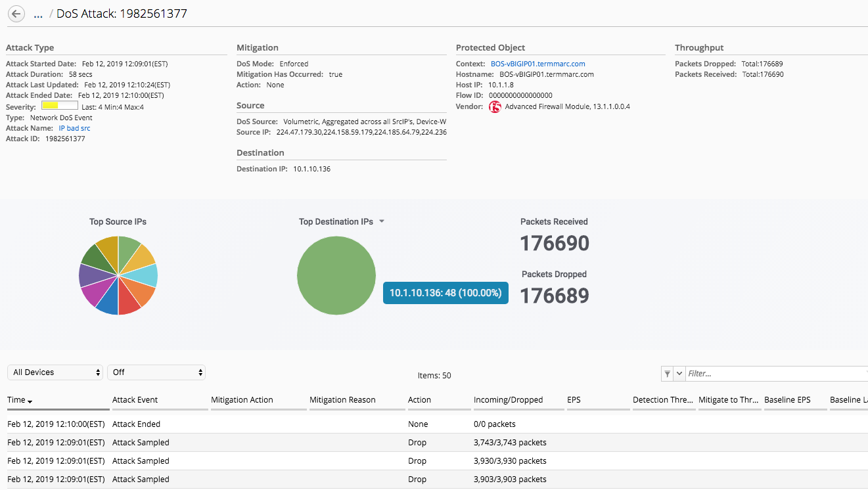Open the All Devices device selector
868x490 pixels.
click(55, 372)
